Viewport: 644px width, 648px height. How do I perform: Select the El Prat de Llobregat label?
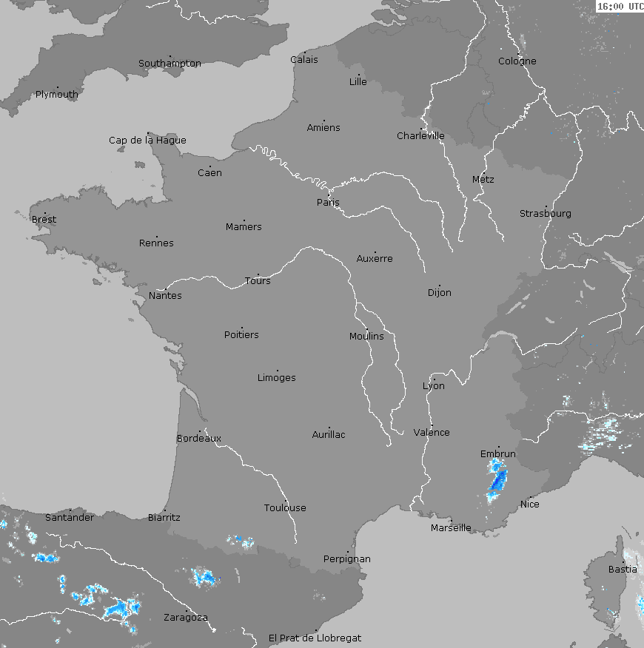point(315,638)
